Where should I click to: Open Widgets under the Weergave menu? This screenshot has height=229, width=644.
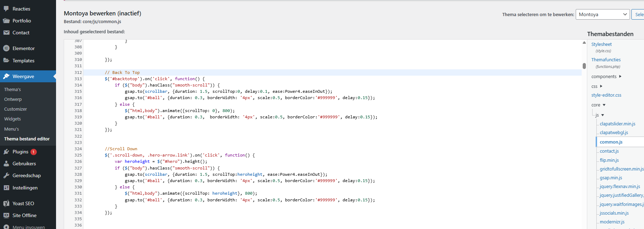tap(13, 119)
